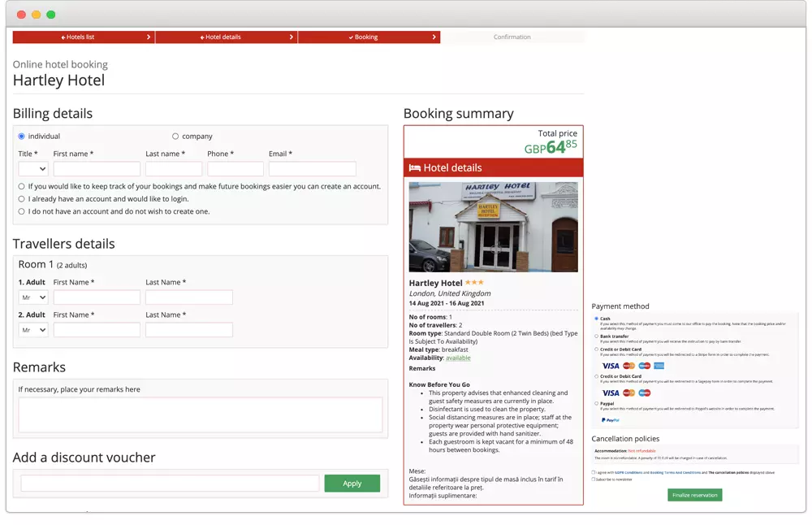Open the billing Title dropdown
The image size is (812, 525).
(33, 169)
